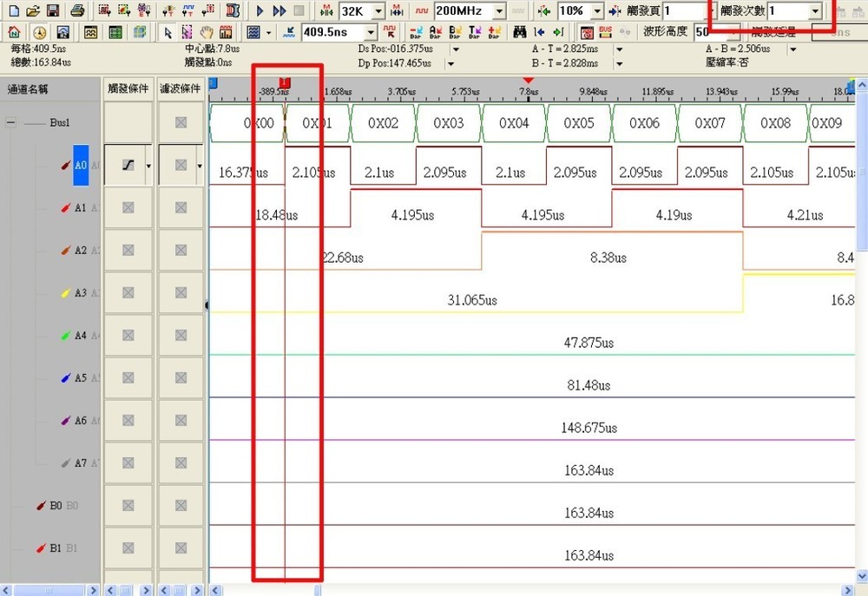868x596 pixels.
Task: Select the dashed-rectangle zoom selection tool
Action: (x=187, y=32)
